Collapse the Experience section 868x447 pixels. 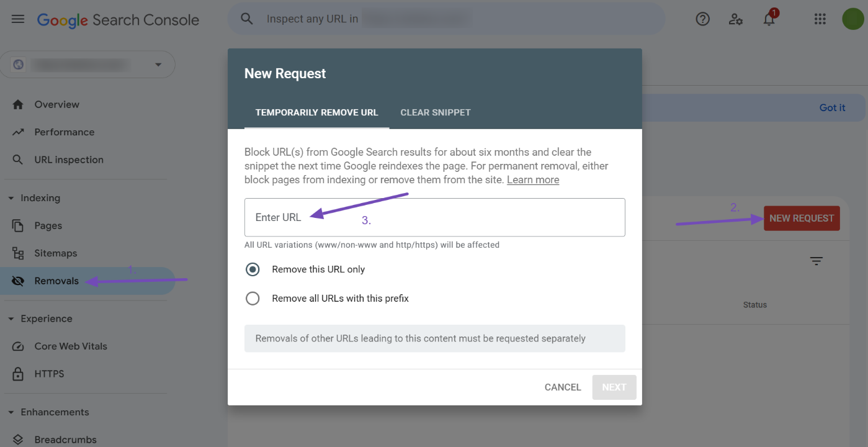coord(11,319)
